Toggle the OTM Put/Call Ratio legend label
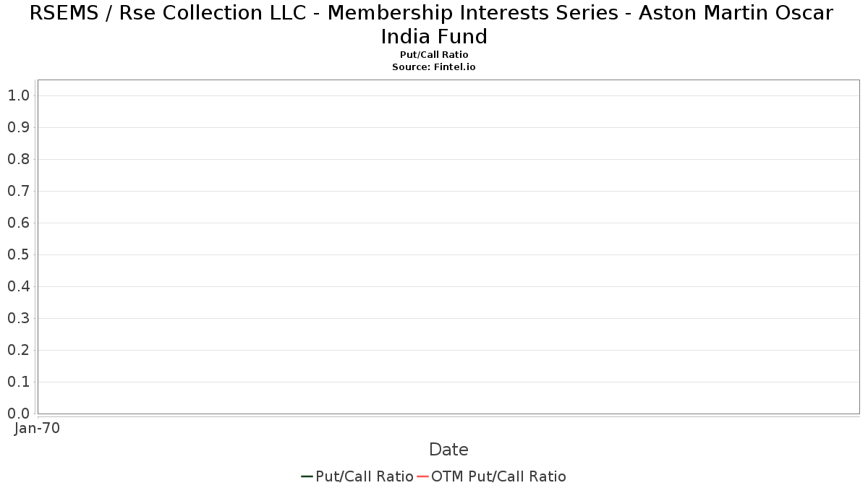The image size is (868, 488). 498,476
